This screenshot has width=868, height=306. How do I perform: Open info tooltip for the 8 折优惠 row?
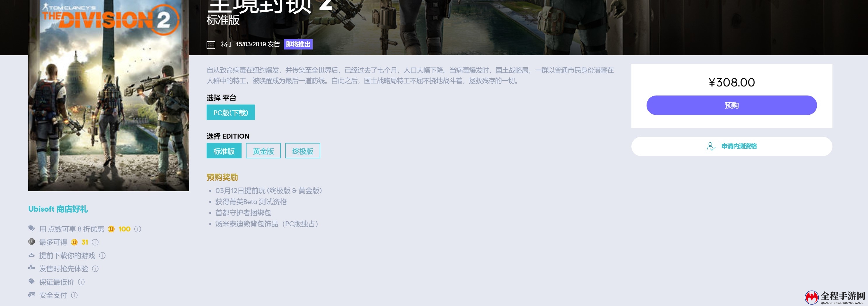(138, 229)
